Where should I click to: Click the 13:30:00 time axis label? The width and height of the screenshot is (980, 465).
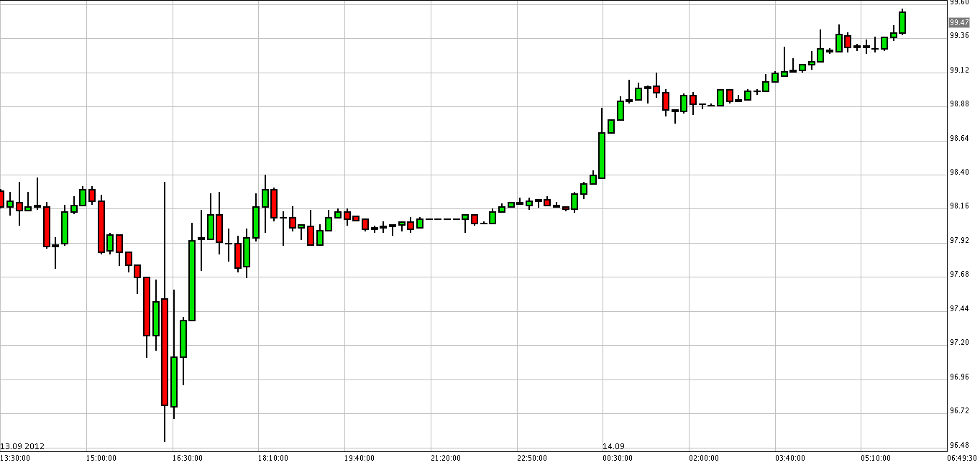click(15, 458)
